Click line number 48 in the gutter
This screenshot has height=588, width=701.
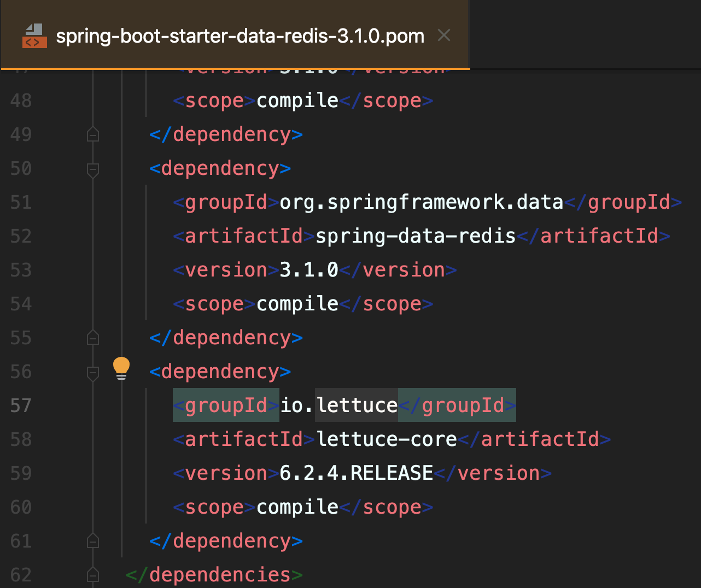[x=21, y=101]
